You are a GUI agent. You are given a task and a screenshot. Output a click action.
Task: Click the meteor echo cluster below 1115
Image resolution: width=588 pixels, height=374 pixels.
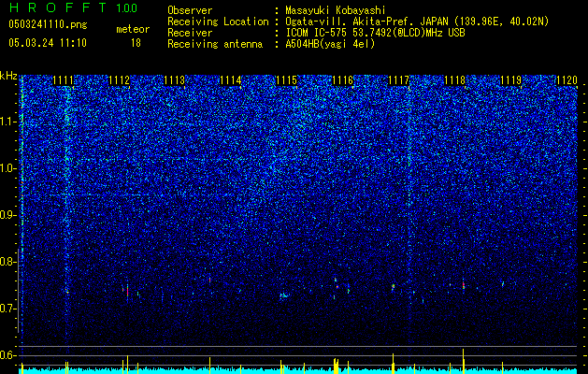point(284,296)
